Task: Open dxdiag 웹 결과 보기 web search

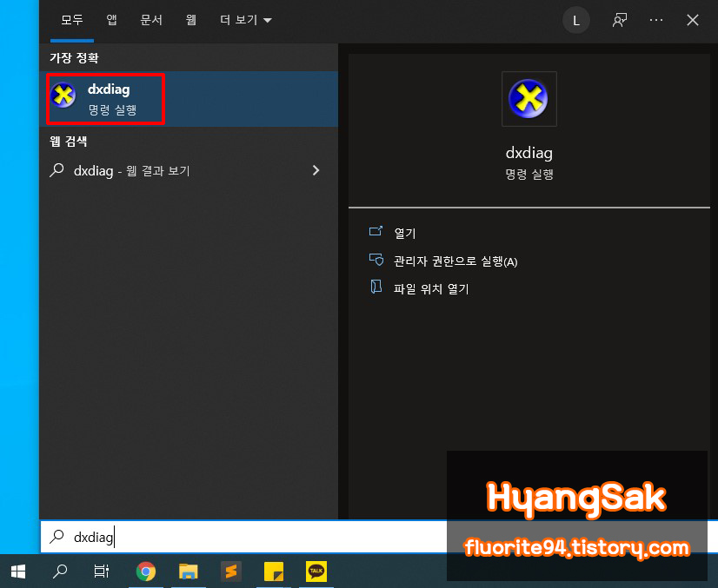Action: [x=189, y=171]
